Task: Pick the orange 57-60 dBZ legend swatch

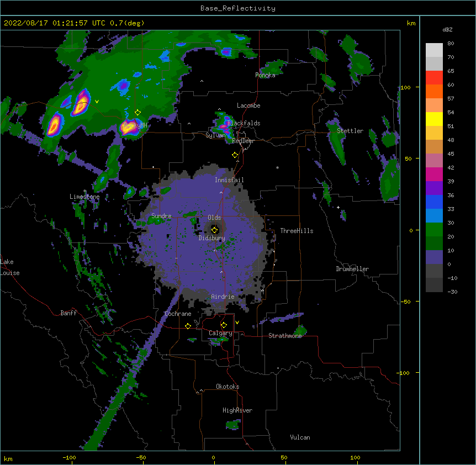Action: [434, 91]
